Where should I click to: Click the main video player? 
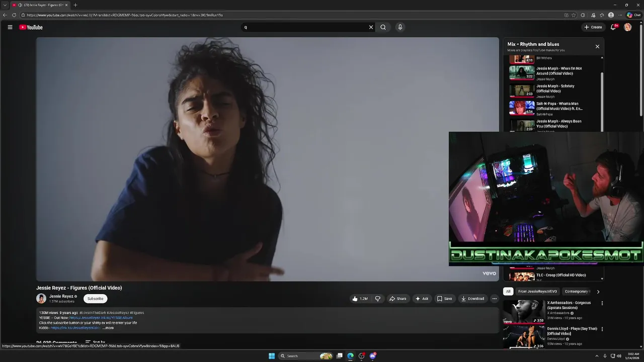(267, 159)
